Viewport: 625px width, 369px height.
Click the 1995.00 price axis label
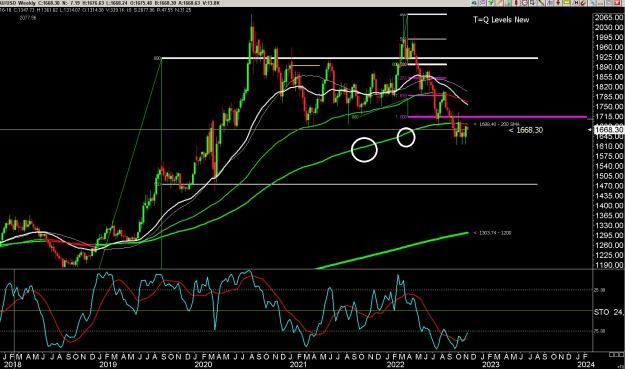(x=609, y=37)
